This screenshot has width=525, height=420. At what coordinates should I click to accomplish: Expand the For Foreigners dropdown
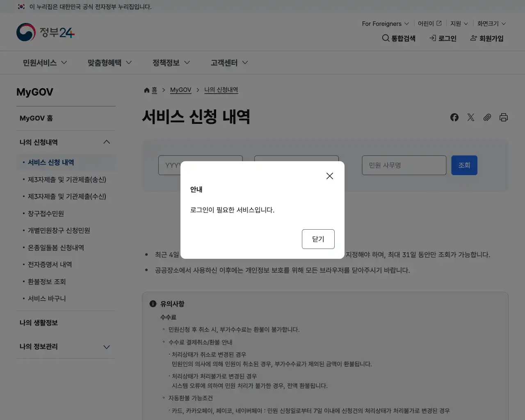tap(386, 24)
